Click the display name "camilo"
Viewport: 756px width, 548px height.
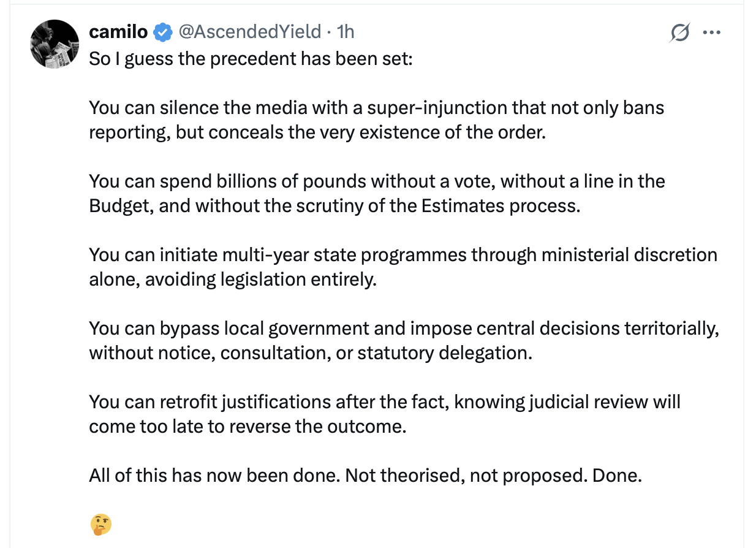click(118, 31)
